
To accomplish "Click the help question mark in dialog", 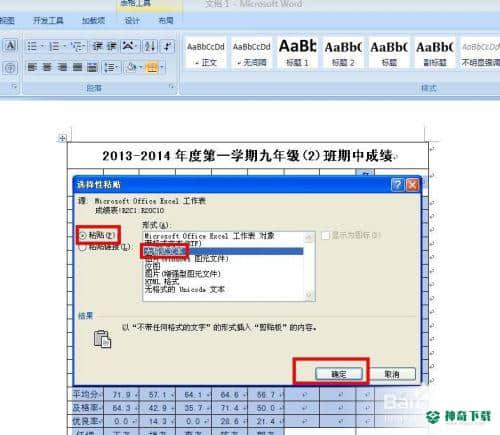I will 397,184.
